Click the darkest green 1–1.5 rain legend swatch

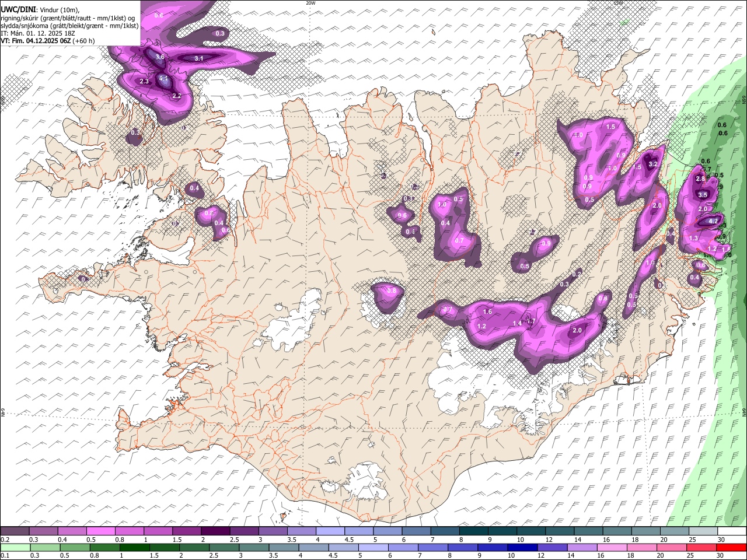(134, 548)
